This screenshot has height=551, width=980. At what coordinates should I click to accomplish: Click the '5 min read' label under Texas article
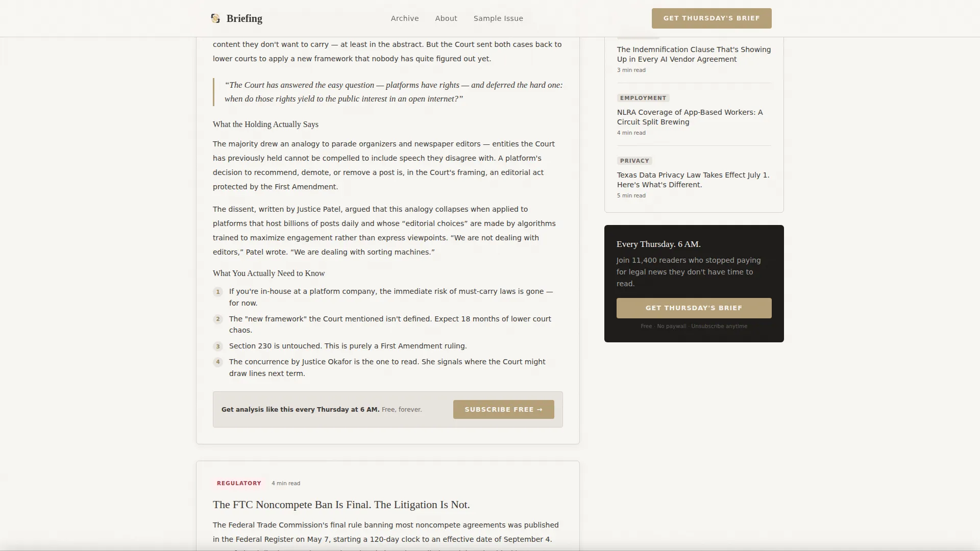(x=631, y=195)
